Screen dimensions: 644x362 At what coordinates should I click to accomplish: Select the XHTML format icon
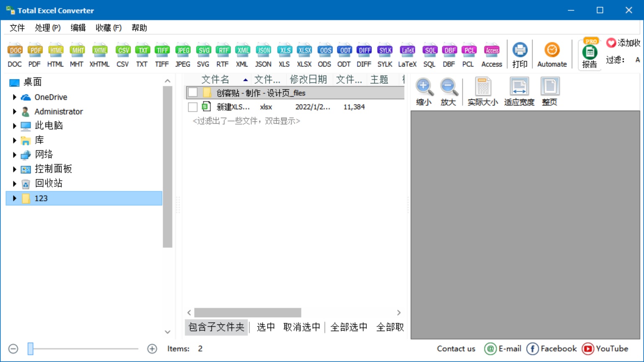100,55
